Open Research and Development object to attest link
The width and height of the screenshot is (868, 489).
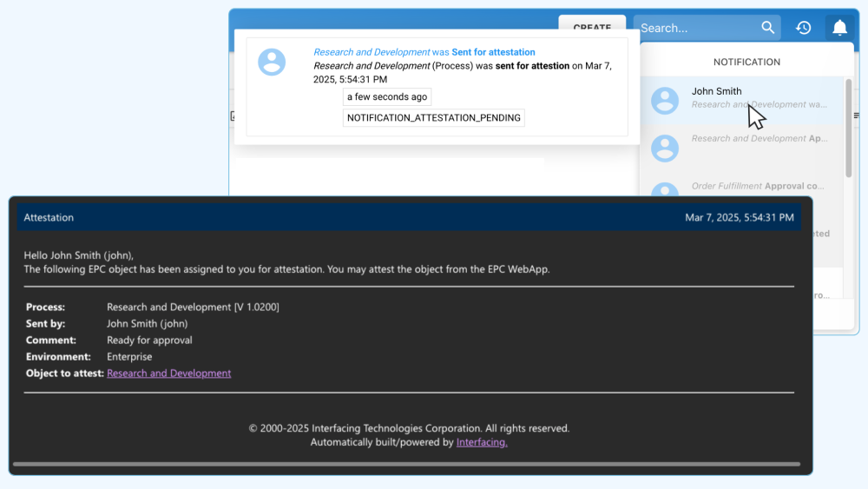168,373
